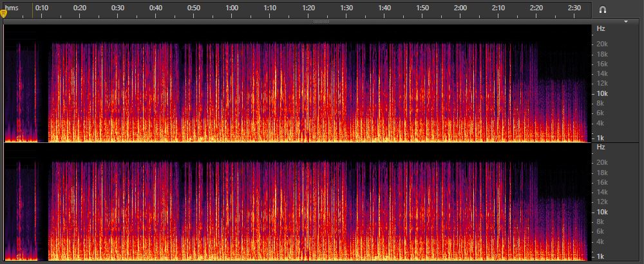Click 10k on top channel frequency scale
This screenshot has height=264, width=644.
pos(601,93)
